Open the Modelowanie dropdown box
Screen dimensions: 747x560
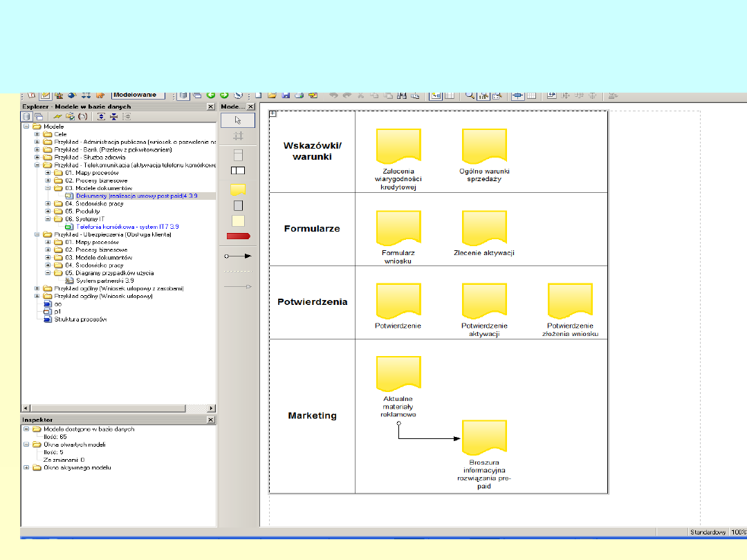(x=138, y=95)
